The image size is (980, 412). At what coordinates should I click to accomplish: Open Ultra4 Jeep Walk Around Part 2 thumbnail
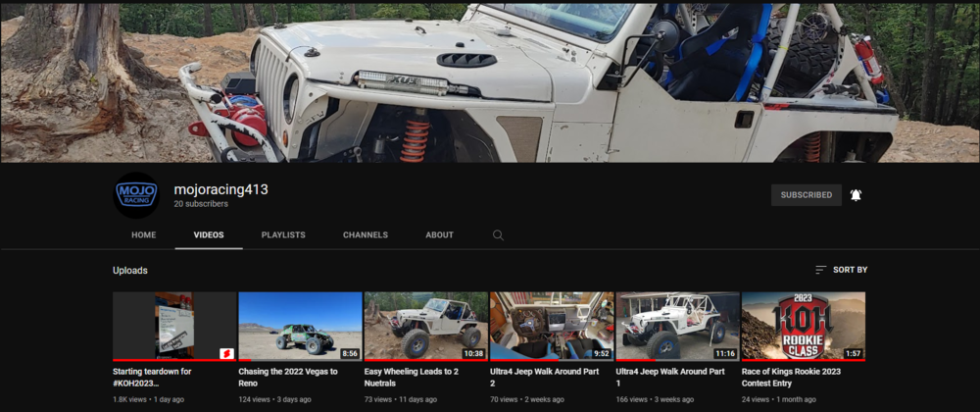point(552,326)
